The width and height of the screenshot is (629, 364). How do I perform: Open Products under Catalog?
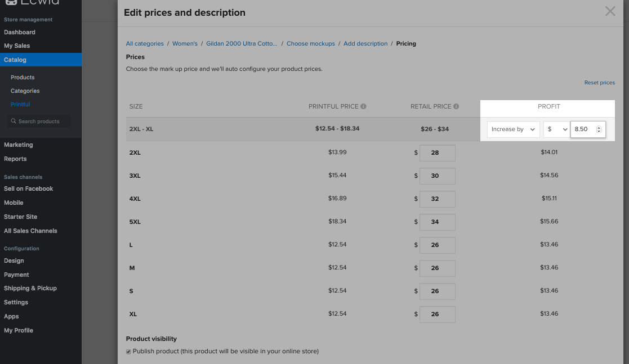click(x=23, y=78)
